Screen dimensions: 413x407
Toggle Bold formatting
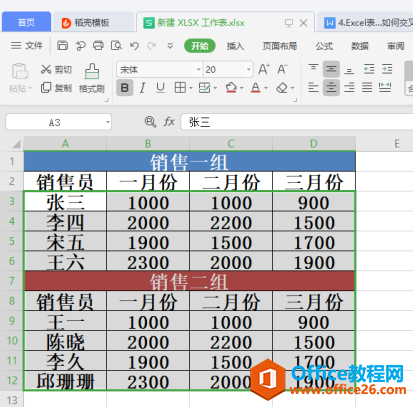point(125,88)
